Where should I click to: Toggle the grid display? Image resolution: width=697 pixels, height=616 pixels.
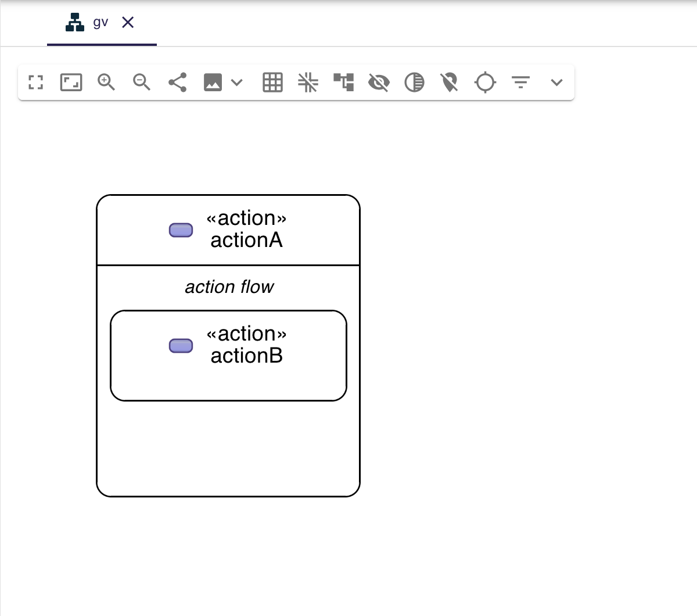point(272,83)
